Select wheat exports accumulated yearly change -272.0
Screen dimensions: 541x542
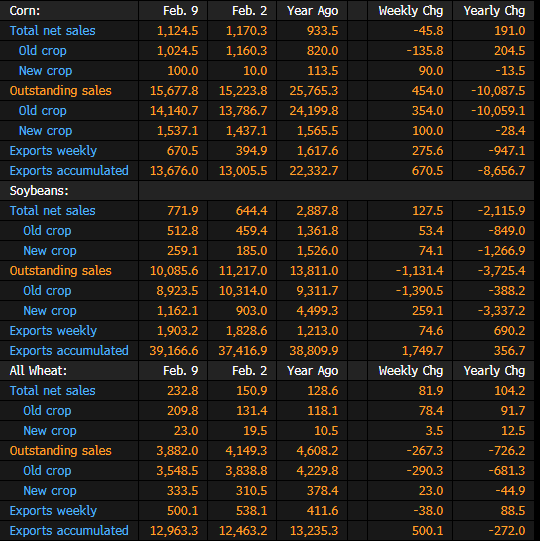click(507, 531)
